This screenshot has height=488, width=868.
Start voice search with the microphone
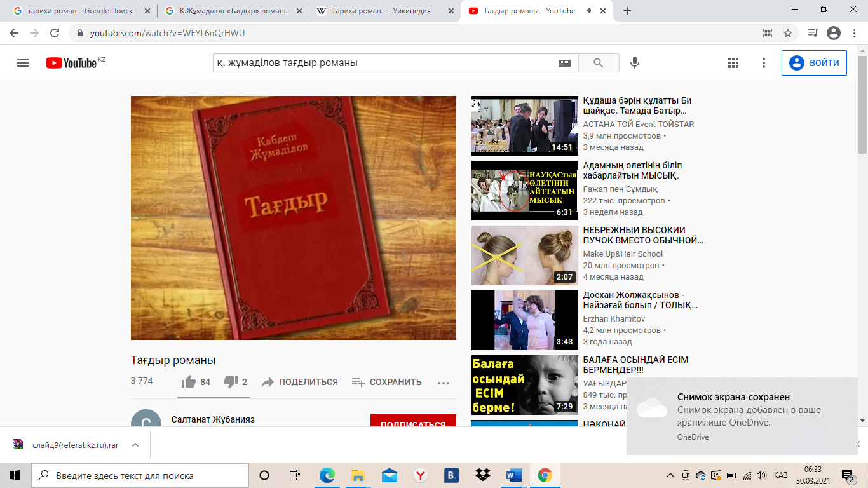pos(634,63)
